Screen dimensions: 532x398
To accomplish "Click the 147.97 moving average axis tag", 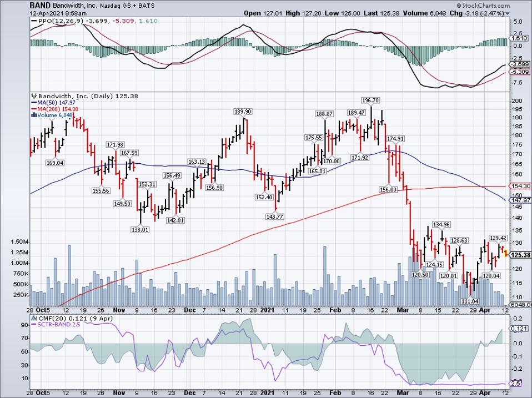I will tap(520, 200).
